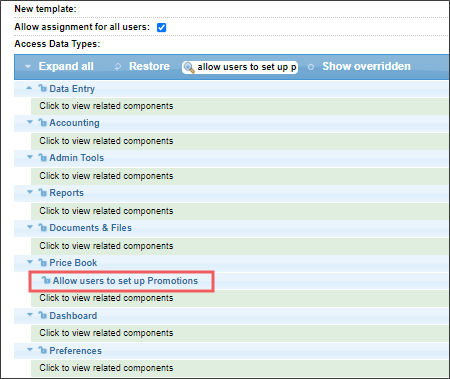Select the Reports tree item
This screenshot has height=379, width=450.
click(x=66, y=193)
